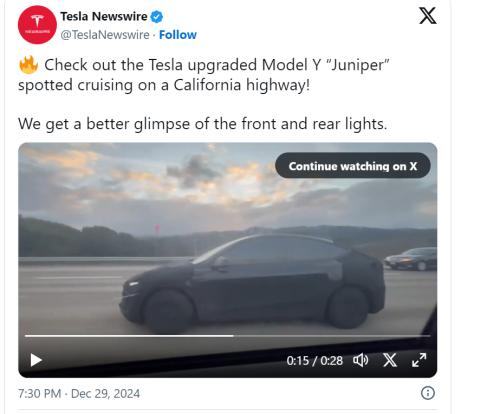The width and height of the screenshot is (500, 414).
Task: Click Continue watching on X button
Action: coord(353,166)
